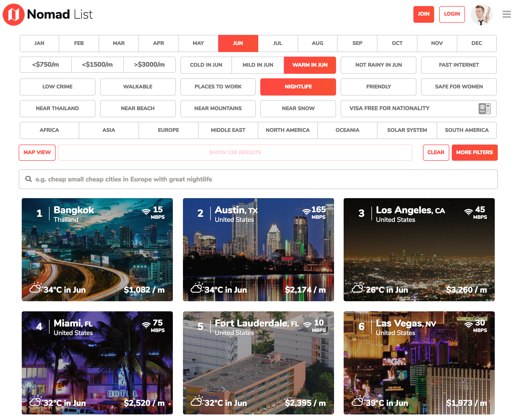The height and width of the screenshot is (420, 518).
Task: Click the Nomad List red logo icon
Action: tap(13, 14)
